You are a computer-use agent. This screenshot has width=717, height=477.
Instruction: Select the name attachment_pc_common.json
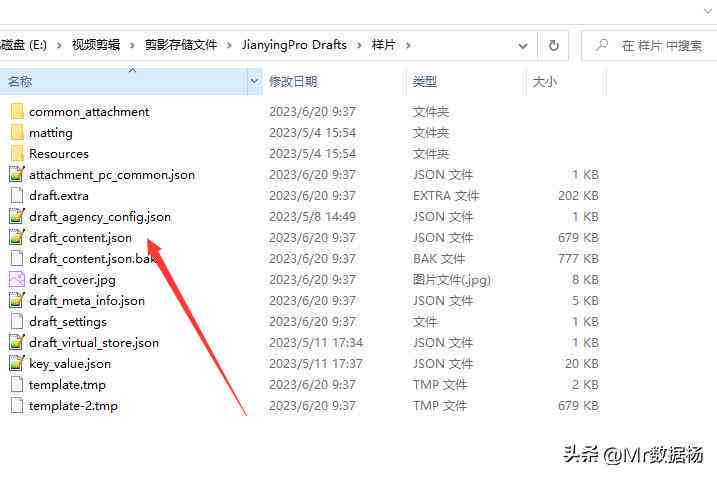tap(112, 175)
